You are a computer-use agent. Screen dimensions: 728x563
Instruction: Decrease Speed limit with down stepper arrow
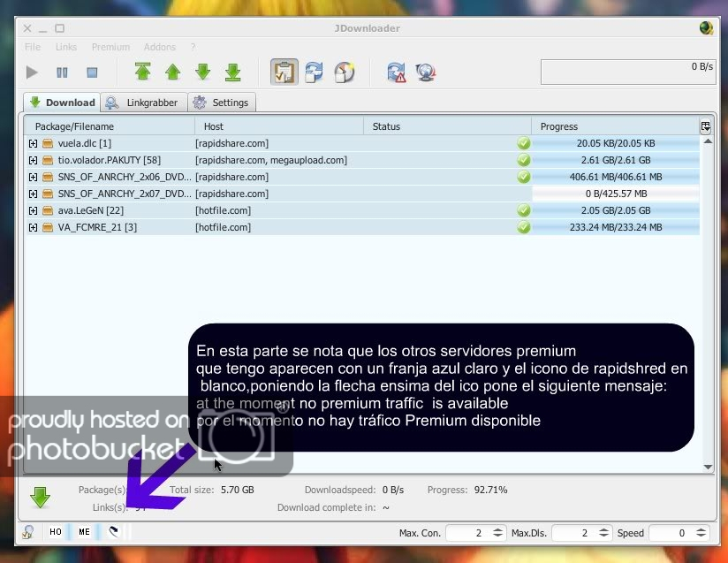coord(701,536)
